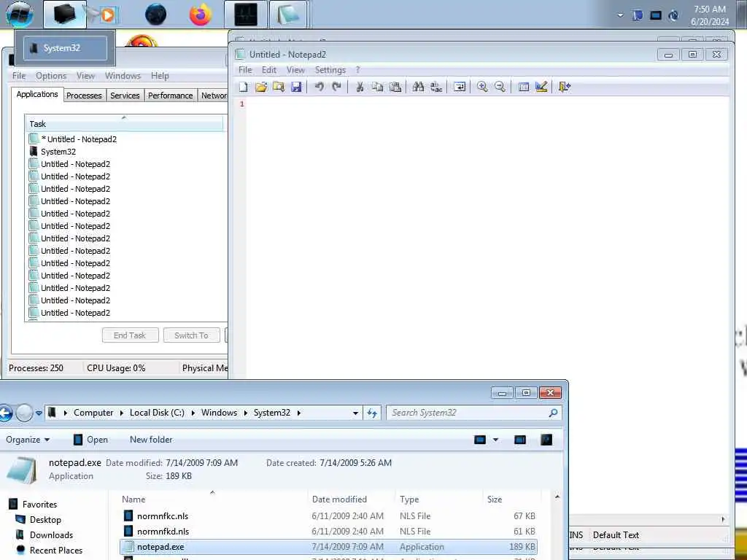Image resolution: width=747 pixels, height=560 pixels.
Task: Open Task Manager Help menu
Action: tap(160, 76)
